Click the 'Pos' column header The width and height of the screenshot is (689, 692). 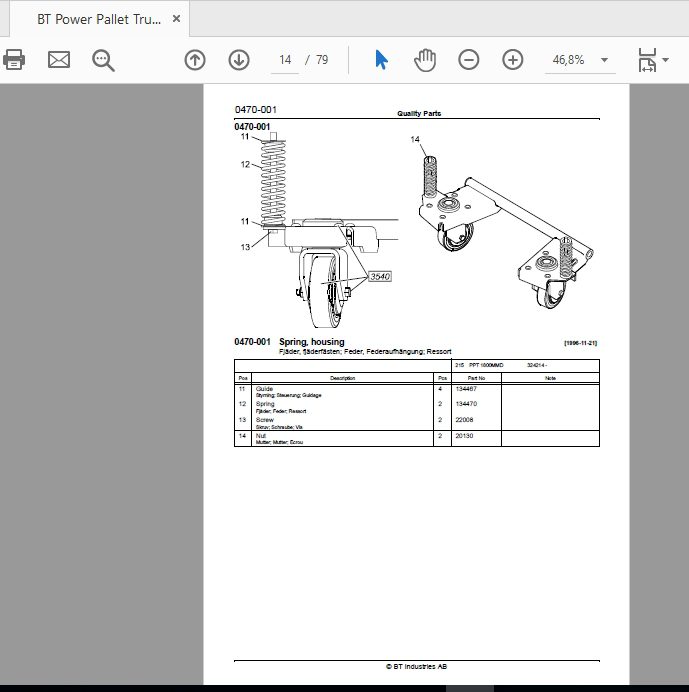tap(243, 378)
